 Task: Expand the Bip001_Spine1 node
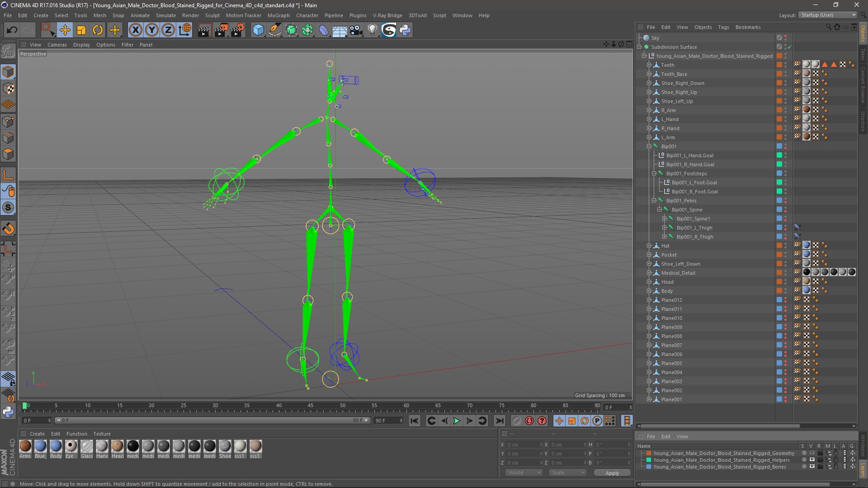click(665, 219)
